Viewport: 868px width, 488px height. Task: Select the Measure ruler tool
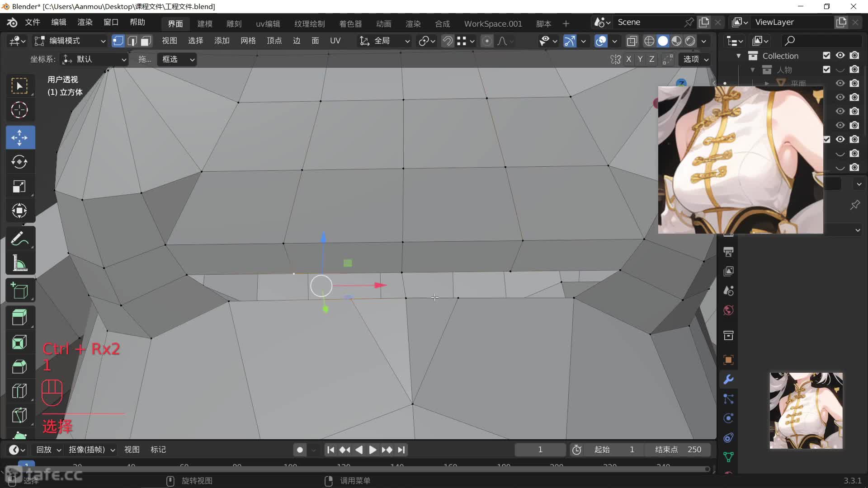[x=19, y=263]
